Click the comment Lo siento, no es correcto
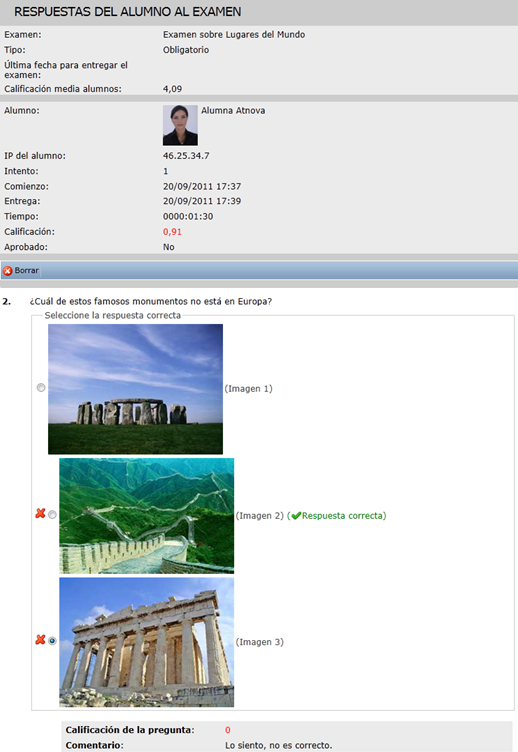The height and width of the screenshot is (752, 518). click(x=279, y=745)
